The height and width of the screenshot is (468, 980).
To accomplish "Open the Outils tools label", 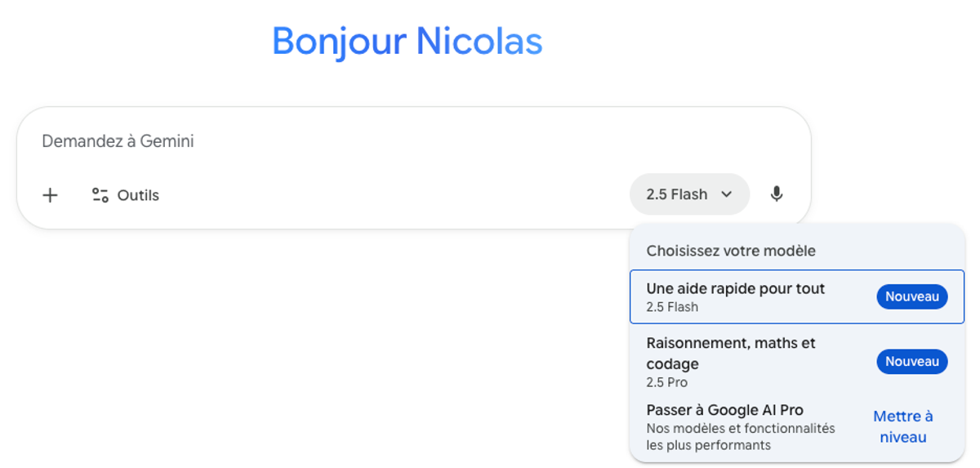I will pos(138,195).
